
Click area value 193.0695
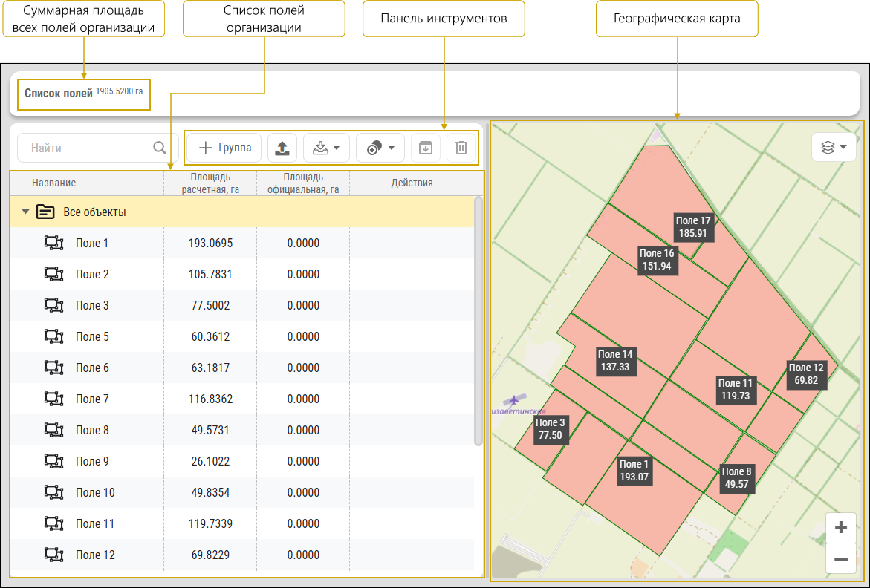210,243
